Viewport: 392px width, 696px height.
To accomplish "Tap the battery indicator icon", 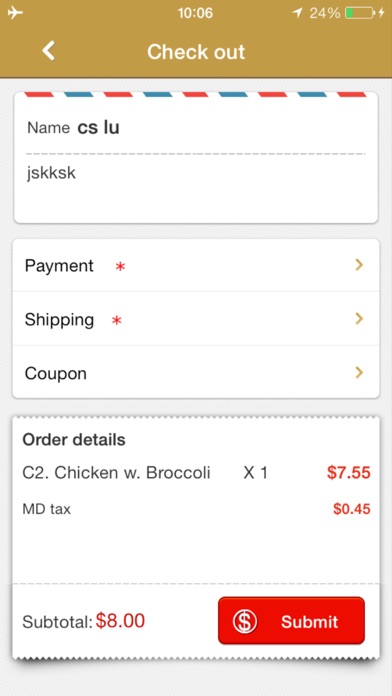I will (x=359, y=13).
